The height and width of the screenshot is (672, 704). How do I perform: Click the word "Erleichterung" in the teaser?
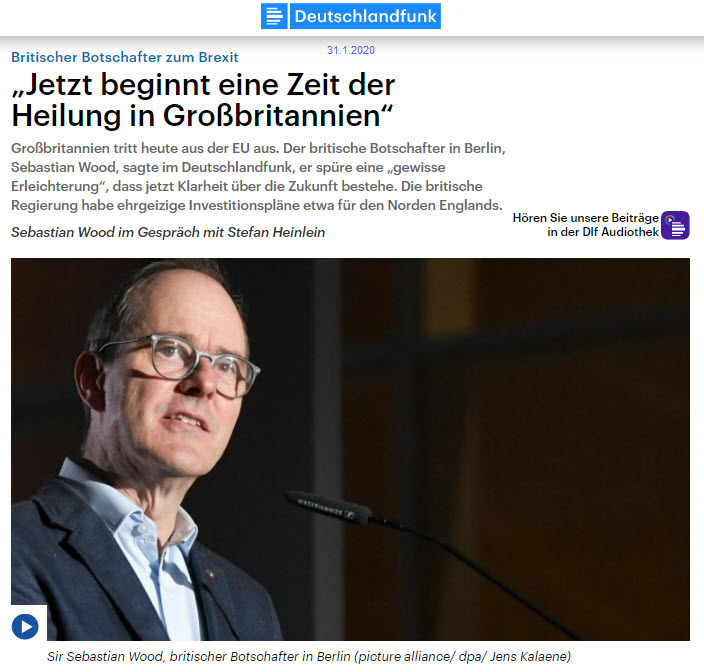coord(55,186)
